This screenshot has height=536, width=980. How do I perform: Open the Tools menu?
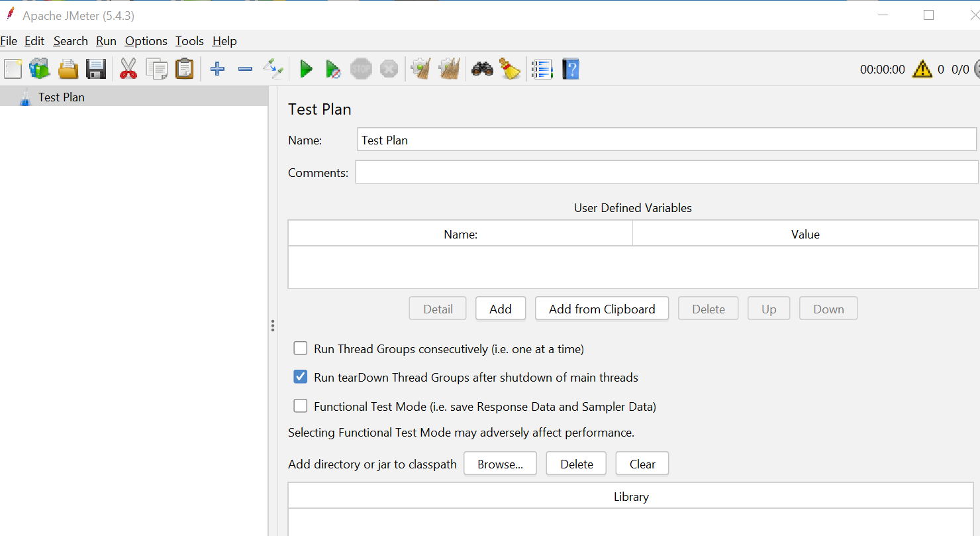[189, 41]
